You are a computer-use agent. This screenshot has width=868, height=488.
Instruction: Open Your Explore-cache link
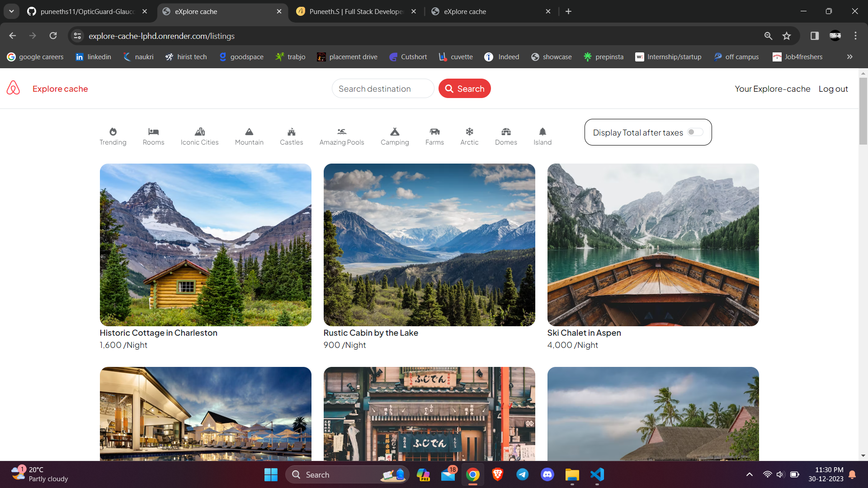773,89
